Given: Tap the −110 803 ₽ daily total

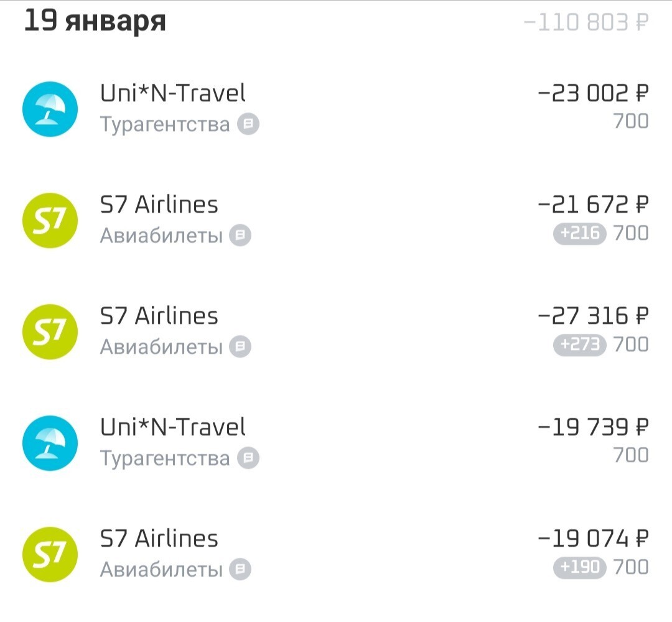Looking at the screenshot, I should [x=586, y=23].
